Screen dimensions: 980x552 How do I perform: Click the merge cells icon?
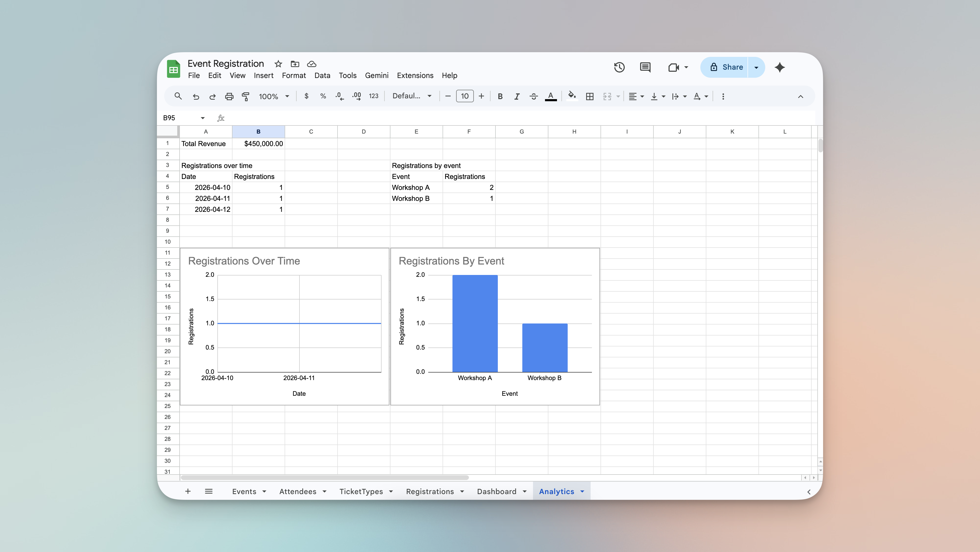click(x=607, y=97)
